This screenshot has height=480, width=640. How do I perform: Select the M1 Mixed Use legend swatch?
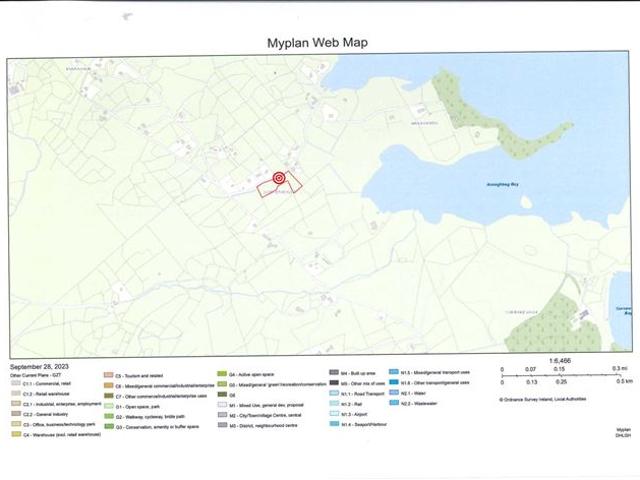[x=222, y=404]
